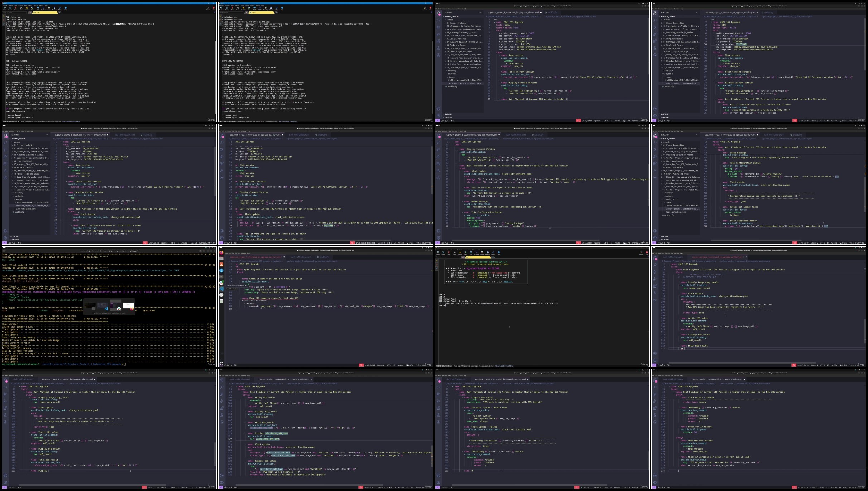
Task: Open Show Applications in the Ubuntu dock
Action: point(222,364)
